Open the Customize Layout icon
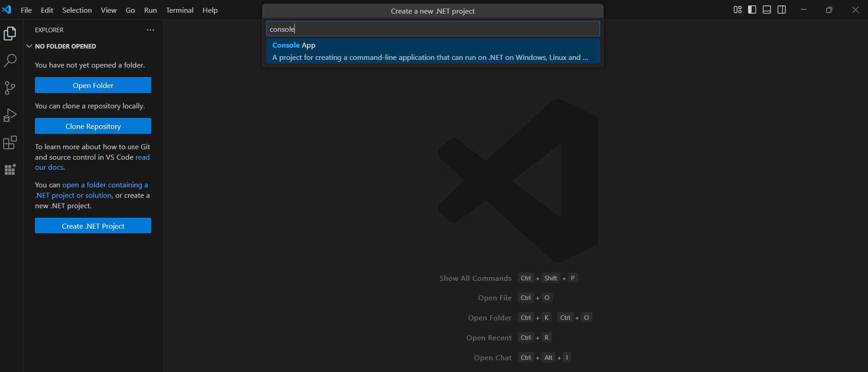Image resolution: width=868 pixels, height=372 pixels. click(x=737, y=10)
